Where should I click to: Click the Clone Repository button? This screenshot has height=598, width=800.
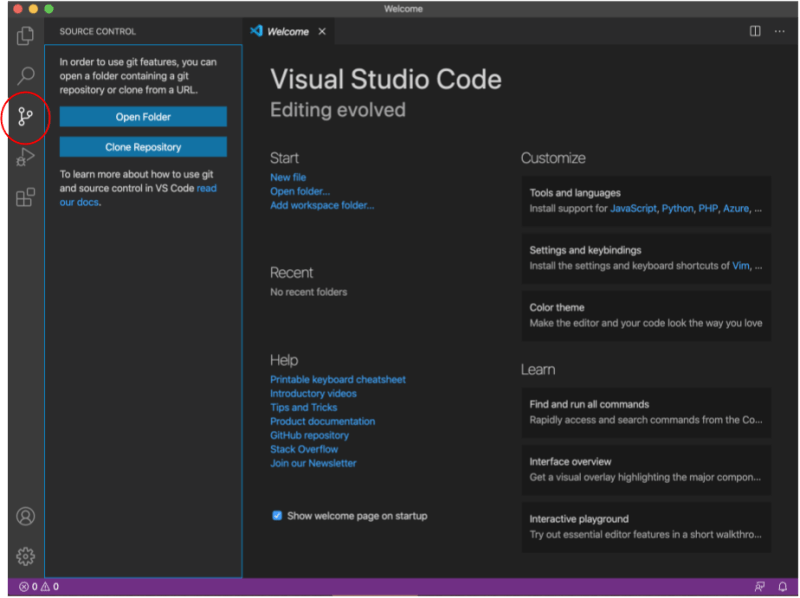click(x=141, y=146)
